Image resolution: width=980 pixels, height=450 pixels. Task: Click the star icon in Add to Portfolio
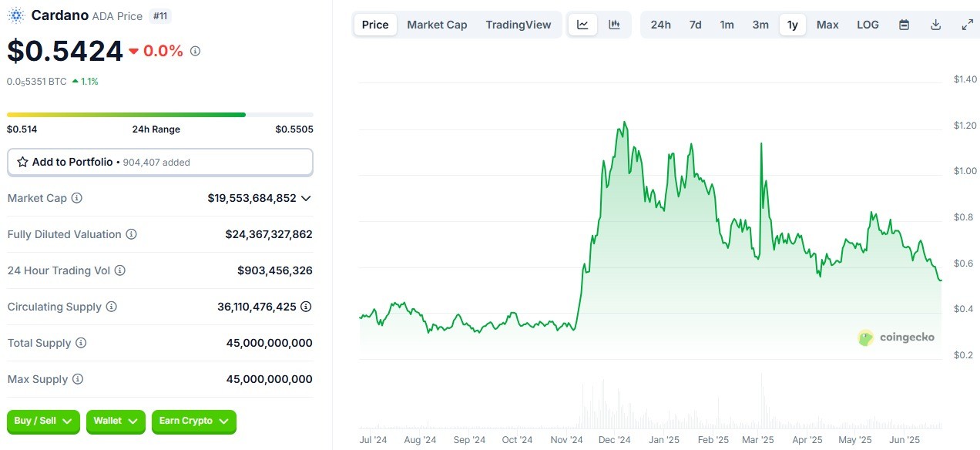click(x=23, y=162)
